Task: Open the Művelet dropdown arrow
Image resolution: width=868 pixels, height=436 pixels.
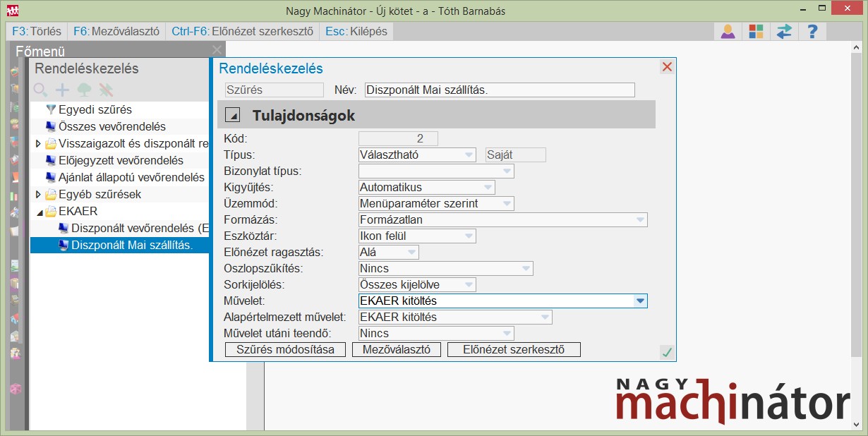Action: pyautogui.click(x=639, y=301)
